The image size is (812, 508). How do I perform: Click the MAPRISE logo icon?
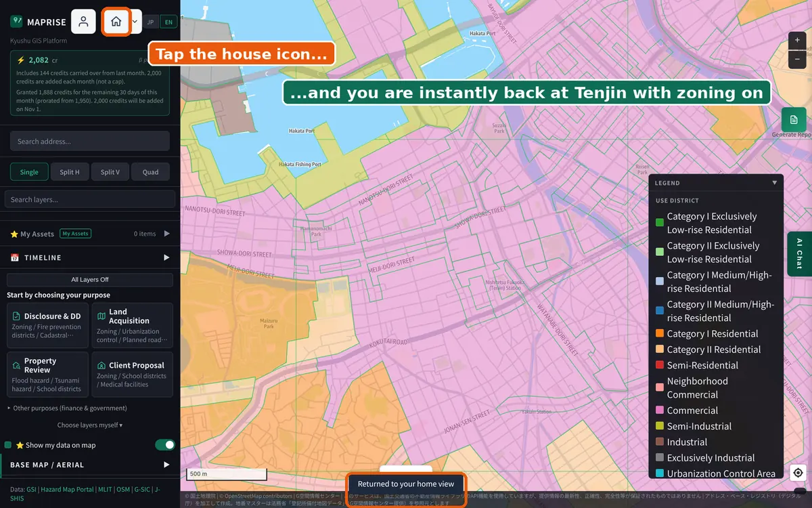point(16,22)
